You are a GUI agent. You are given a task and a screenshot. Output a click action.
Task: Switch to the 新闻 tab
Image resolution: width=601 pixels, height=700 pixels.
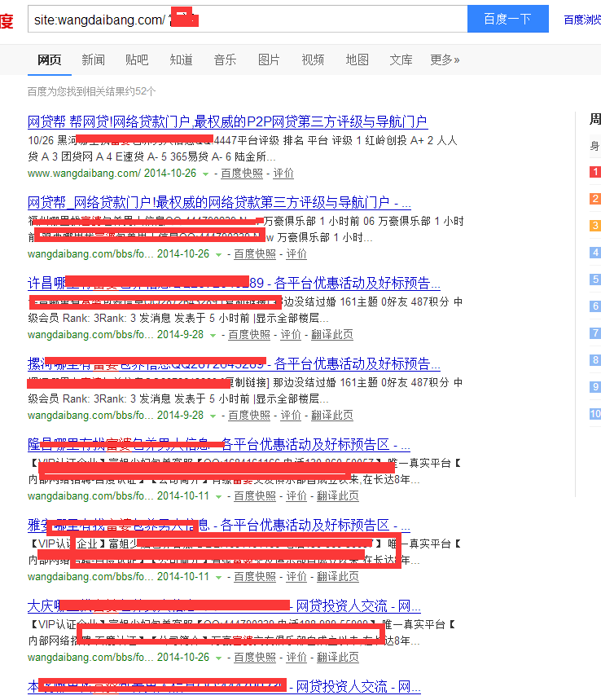(94, 59)
